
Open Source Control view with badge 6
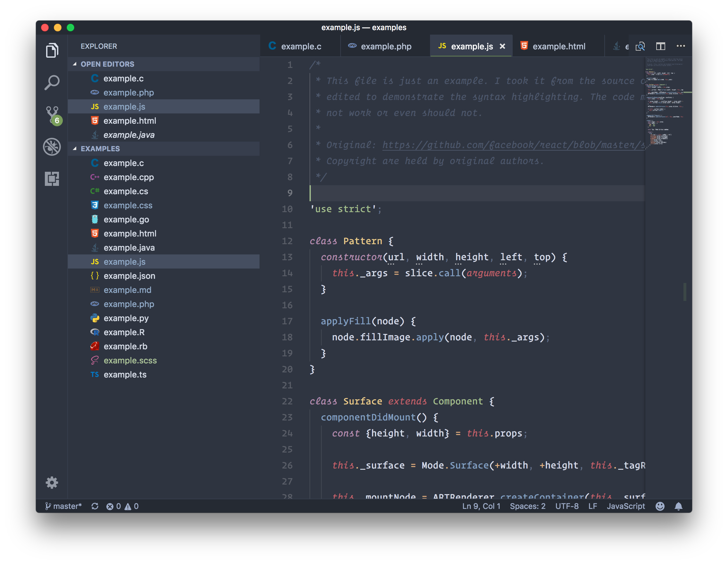click(53, 115)
